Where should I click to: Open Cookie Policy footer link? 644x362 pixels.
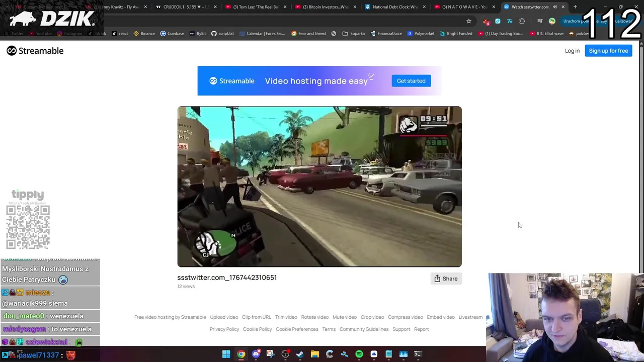[x=258, y=329]
